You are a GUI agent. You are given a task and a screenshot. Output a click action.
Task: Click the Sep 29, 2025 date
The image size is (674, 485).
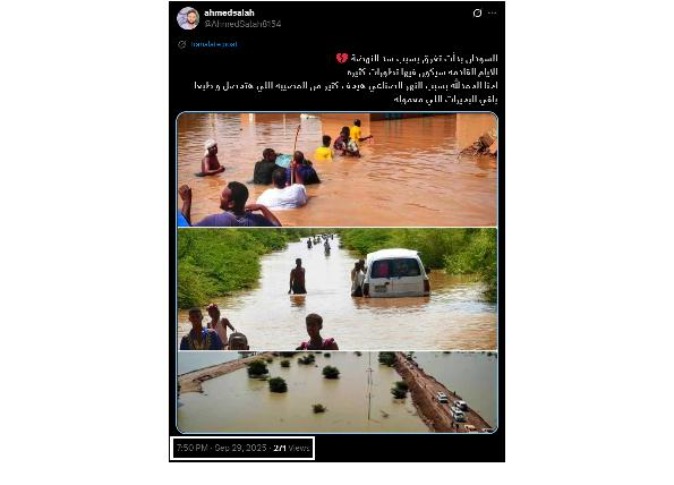pos(241,448)
